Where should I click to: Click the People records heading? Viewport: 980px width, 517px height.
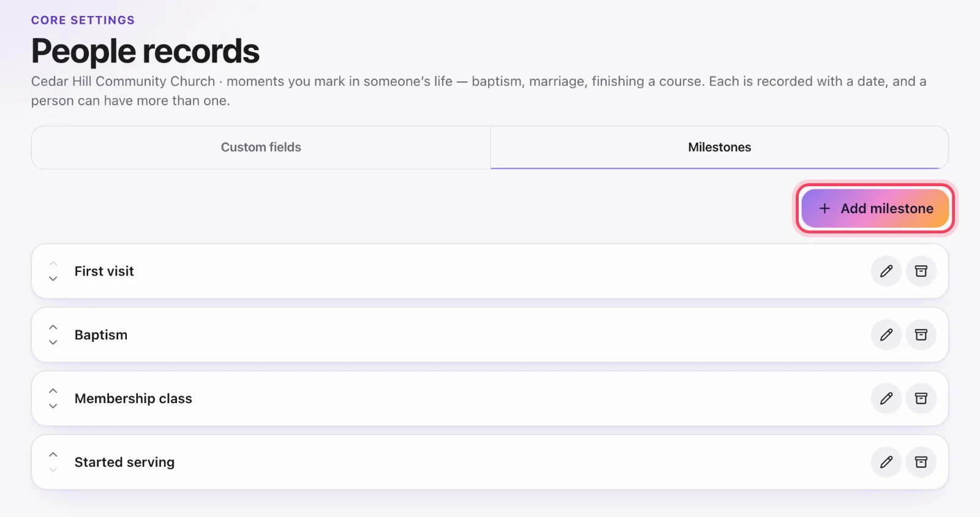[x=145, y=51]
